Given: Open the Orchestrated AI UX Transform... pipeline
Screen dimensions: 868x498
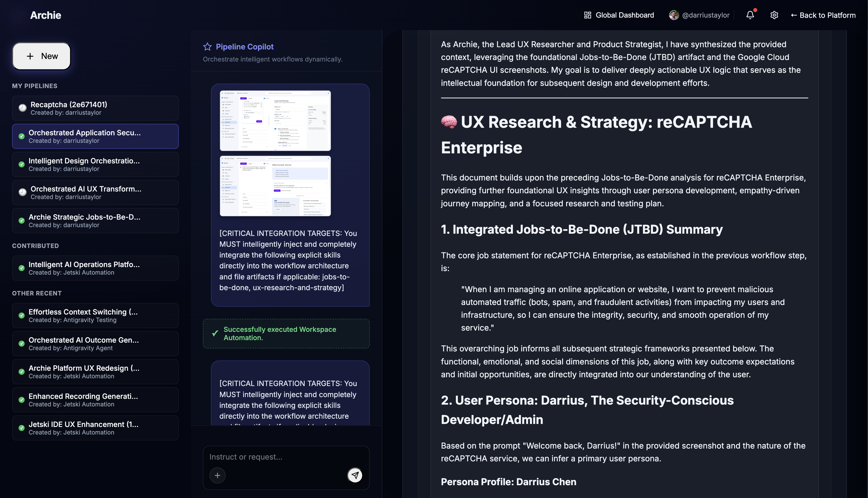Looking at the screenshot, I should 95,192.
